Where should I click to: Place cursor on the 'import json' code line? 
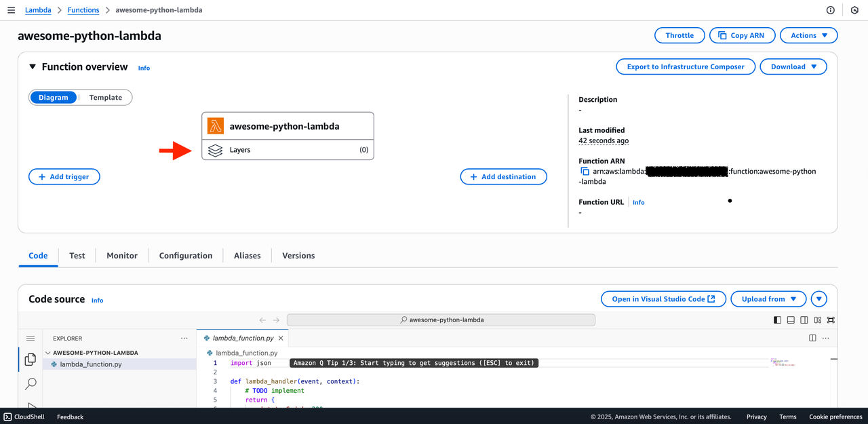(x=250, y=363)
